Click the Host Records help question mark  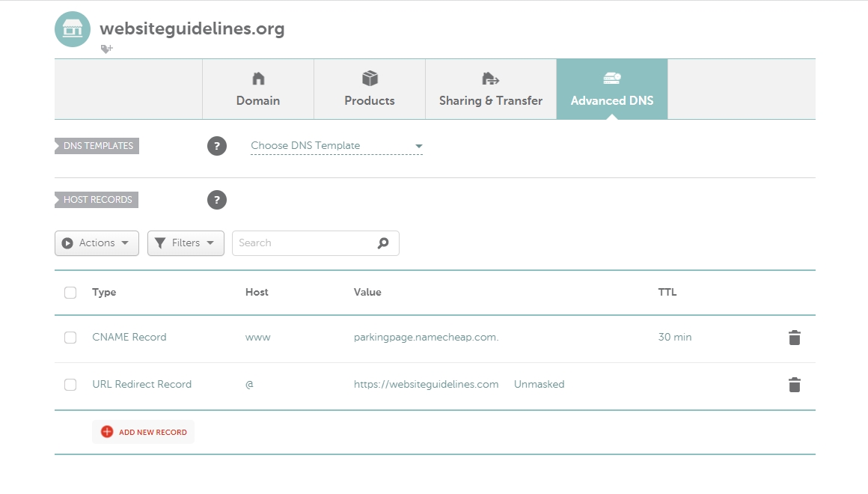216,200
